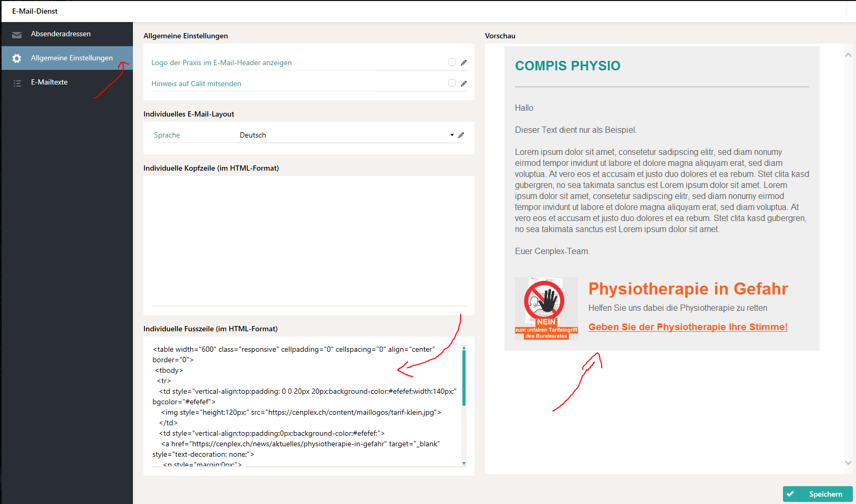Click the list icon beside E-Mailtexte
The width and height of the screenshot is (856, 504).
click(17, 83)
